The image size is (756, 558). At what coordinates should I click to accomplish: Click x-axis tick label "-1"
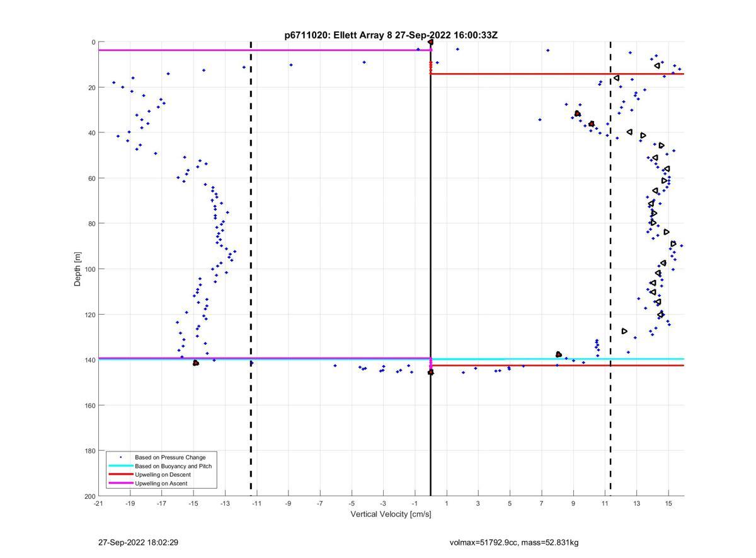(415, 503)
